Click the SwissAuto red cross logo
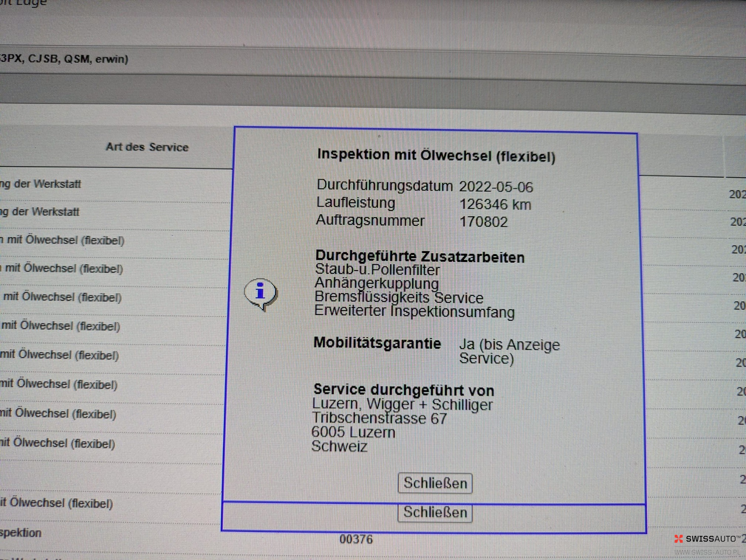The width and height of the screenshot is (746, 560). tap(679, 539)
